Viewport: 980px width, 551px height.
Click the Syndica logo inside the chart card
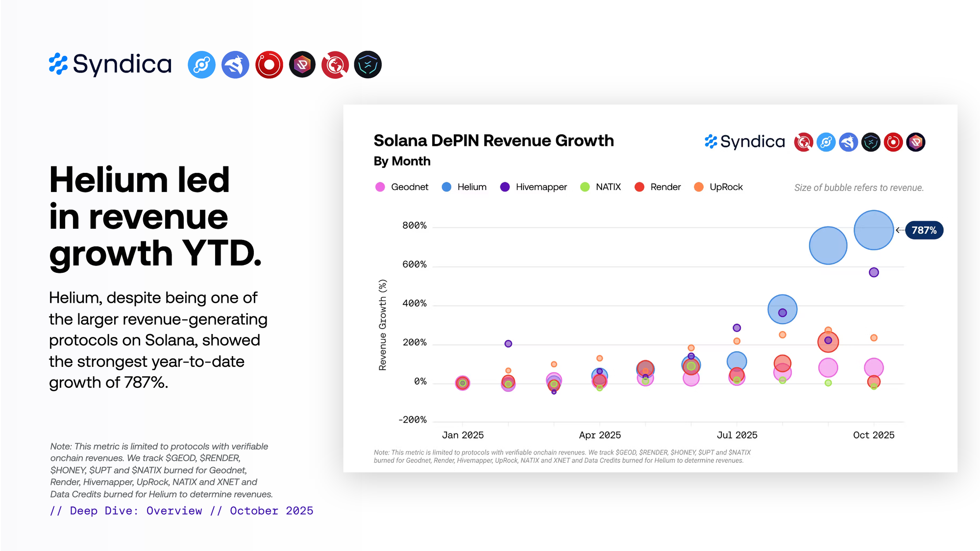[x=745, y=142]
